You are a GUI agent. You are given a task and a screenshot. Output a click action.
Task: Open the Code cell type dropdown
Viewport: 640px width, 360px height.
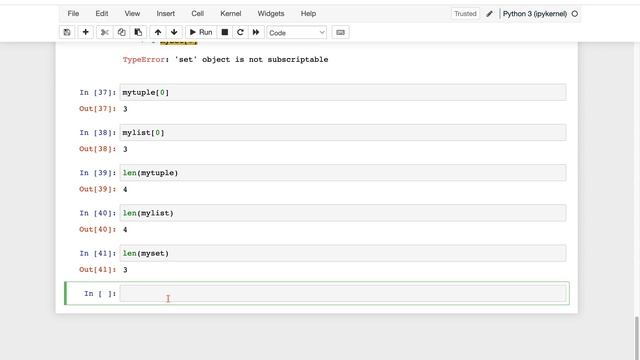(x=297, y=33)
